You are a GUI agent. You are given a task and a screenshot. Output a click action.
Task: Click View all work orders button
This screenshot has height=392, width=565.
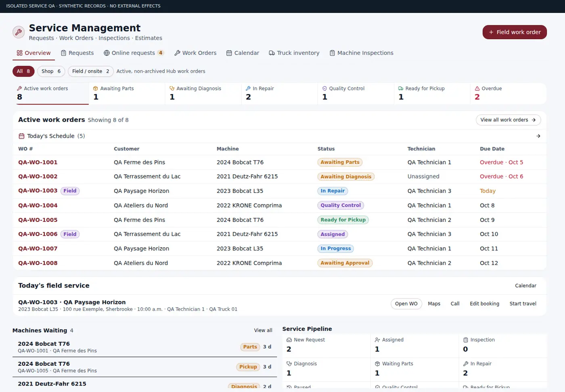(508, 120)
